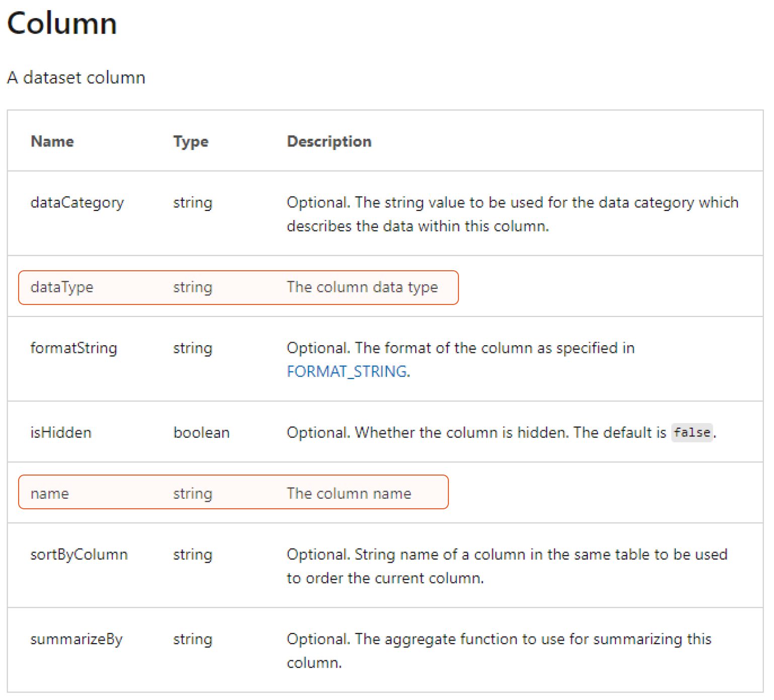Click the summarizeBy aggregate function description
The height and width of the screenshot is (700, 774).
(498, 639)
